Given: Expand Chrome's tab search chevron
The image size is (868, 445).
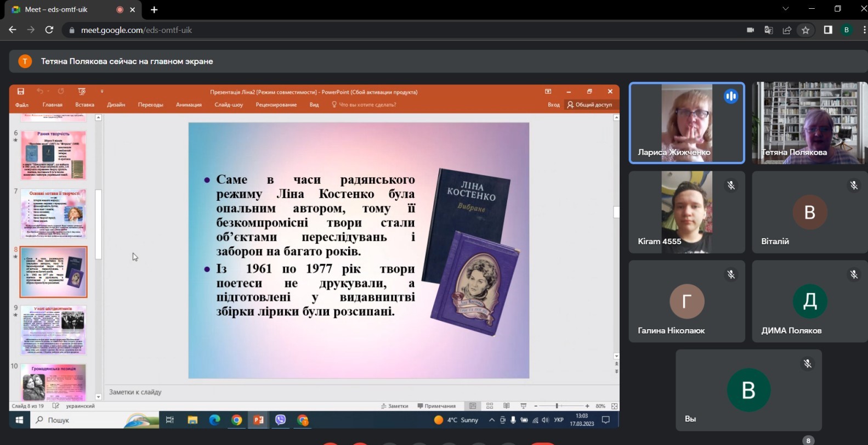Looking at the screenshot, I should point(785,9).
